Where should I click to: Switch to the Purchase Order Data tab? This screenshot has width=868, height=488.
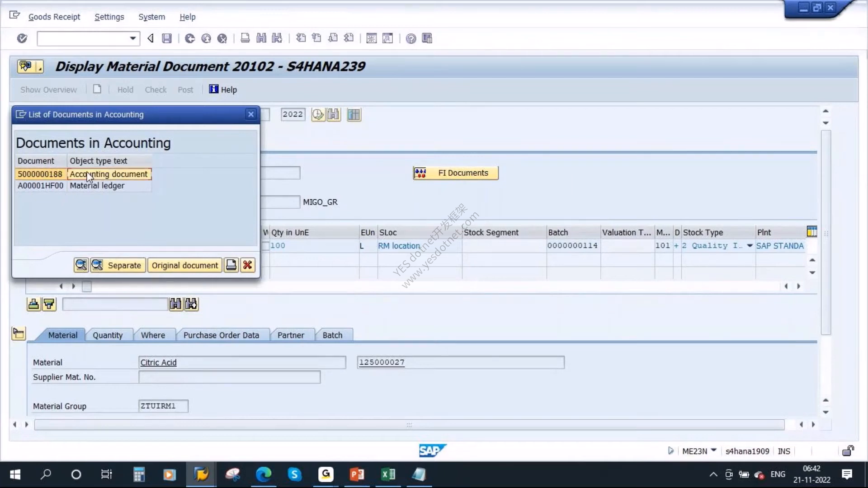[221, 335]
